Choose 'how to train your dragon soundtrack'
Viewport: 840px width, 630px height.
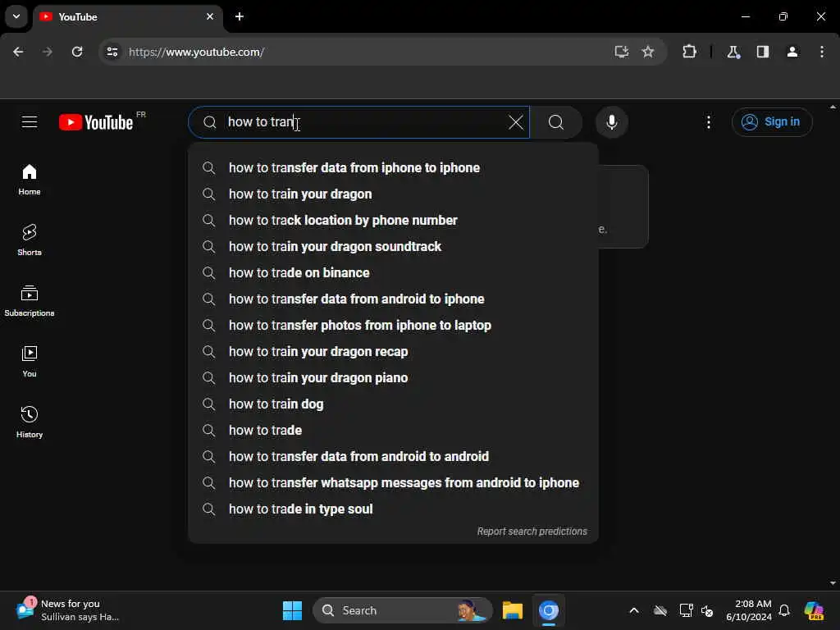(393, 246)
